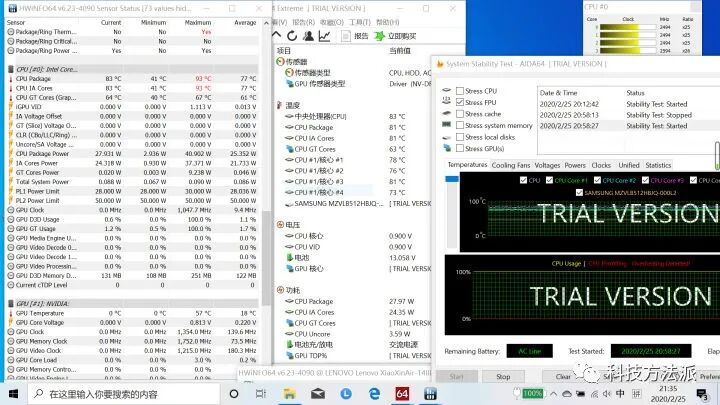This screenshot has width=720, height=405.
Task: Click the 温度 thermometer category icon
Action: coord(279,105)
